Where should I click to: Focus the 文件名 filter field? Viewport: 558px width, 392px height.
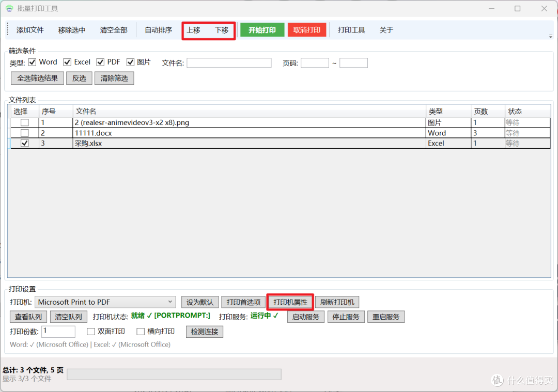point(229,63)
